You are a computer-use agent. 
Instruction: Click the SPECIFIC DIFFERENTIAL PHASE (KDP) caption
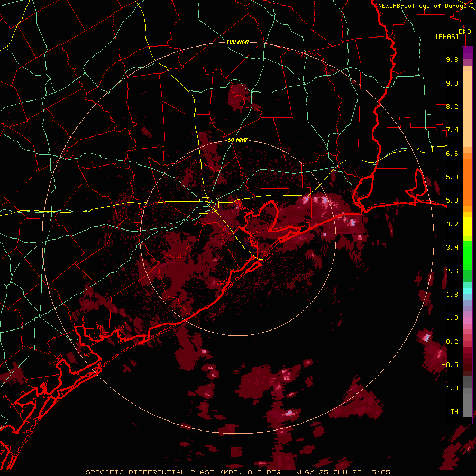click(165, 472)
